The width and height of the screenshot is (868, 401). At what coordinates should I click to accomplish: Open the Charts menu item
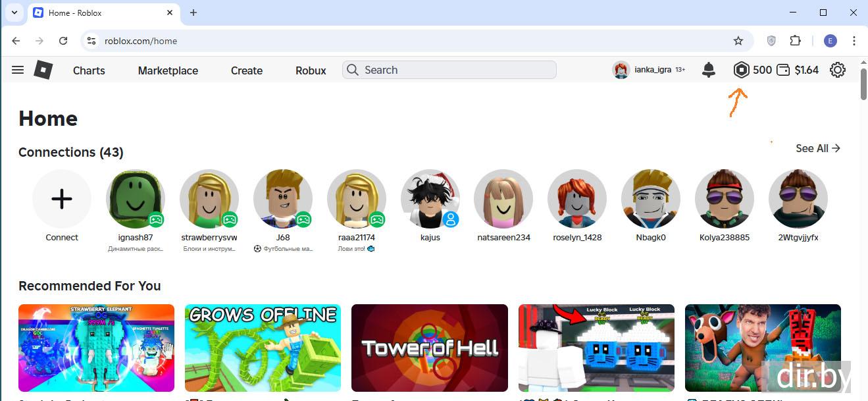[89, 70]
